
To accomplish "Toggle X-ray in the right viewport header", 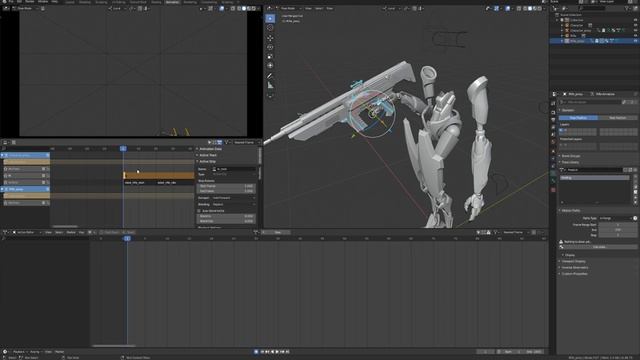I will tap(519, 8).
